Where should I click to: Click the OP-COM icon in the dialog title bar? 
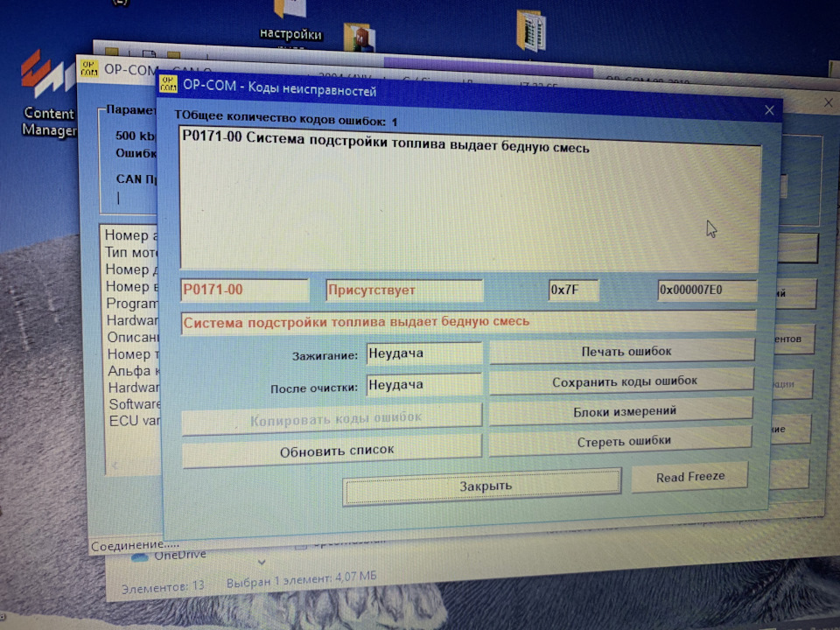[168, 84]
